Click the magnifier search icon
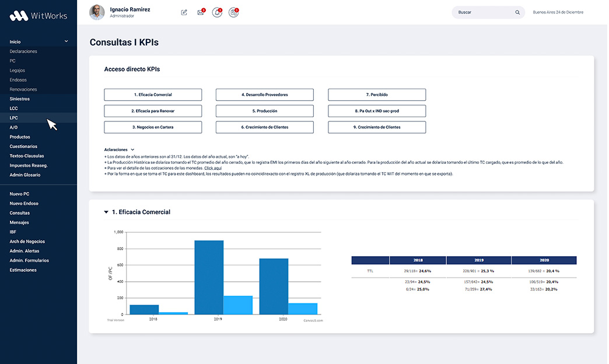Image resolution: width=609 pixels, height=364 pixels. click(x=517, y=12)
